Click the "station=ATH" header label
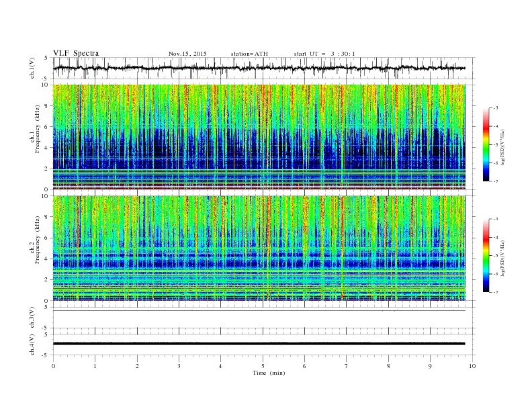This screenshot has height=411, width=532. tap(249, 54)
